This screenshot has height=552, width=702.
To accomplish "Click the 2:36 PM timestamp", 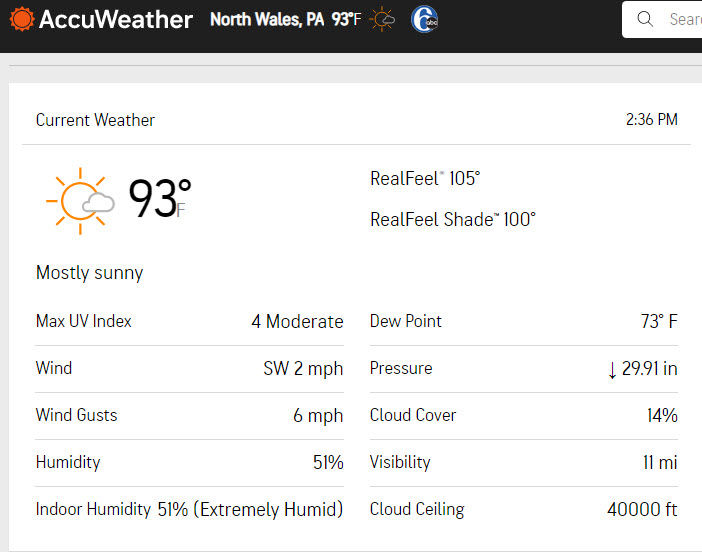I will click(651, 120).
